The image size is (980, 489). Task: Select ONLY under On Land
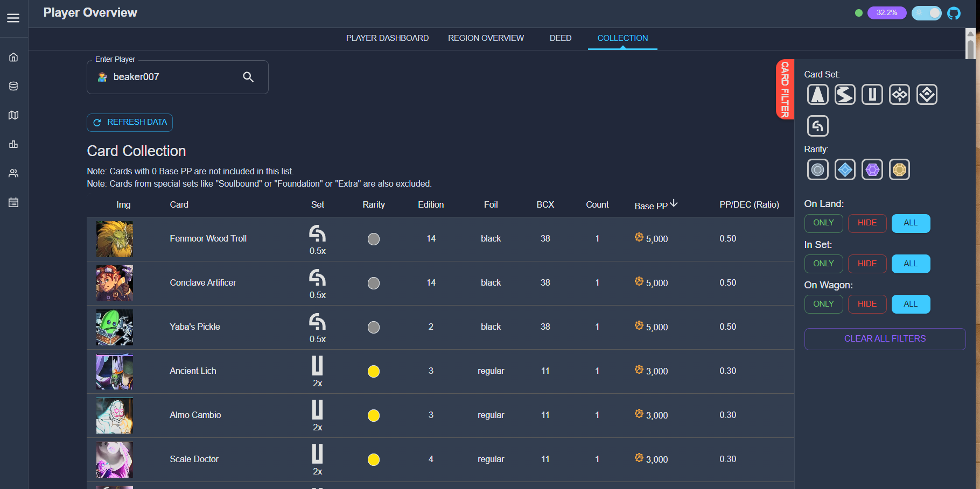click(x=823, y=223)
